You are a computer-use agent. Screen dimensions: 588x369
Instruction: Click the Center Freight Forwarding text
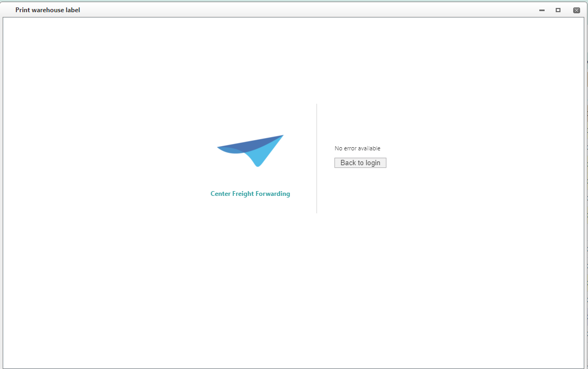[x=250, y=194]
